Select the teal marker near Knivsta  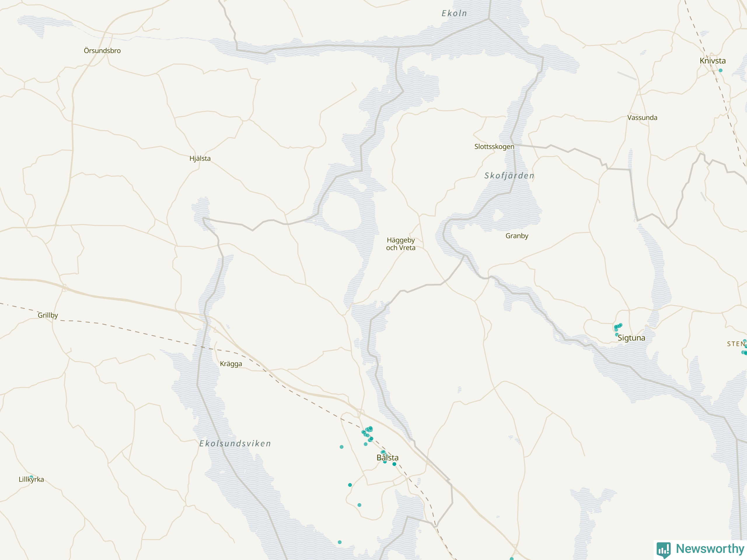click(721, 71)
